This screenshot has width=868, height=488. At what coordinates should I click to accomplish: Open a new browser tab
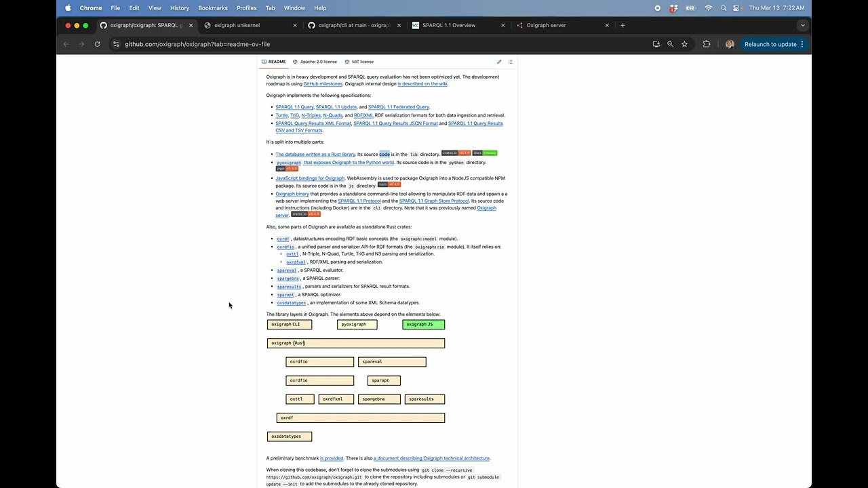623,25
